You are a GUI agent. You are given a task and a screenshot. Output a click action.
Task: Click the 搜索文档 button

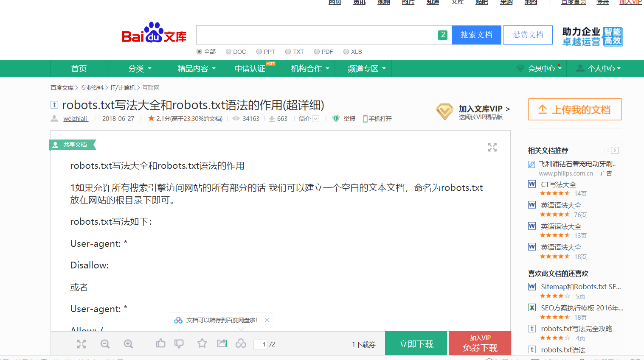[x=476, y=35]
